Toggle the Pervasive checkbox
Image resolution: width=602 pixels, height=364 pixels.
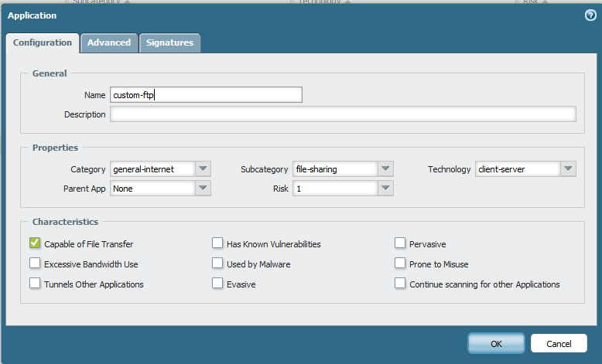400,243
